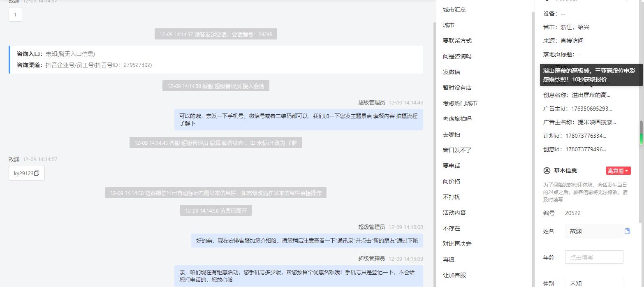The image size is (644, 287).
Task: Click the session start notice 会话编号 24245
Action: point(216,34)
